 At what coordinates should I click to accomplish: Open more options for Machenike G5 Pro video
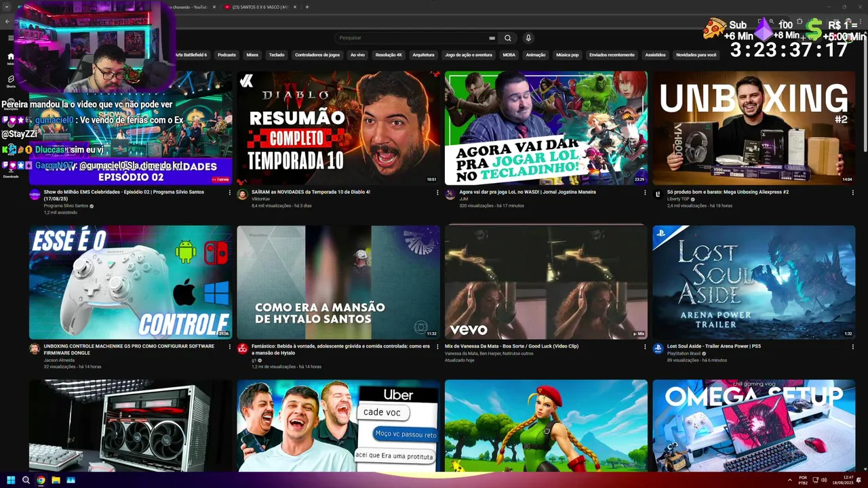[229, 346]
